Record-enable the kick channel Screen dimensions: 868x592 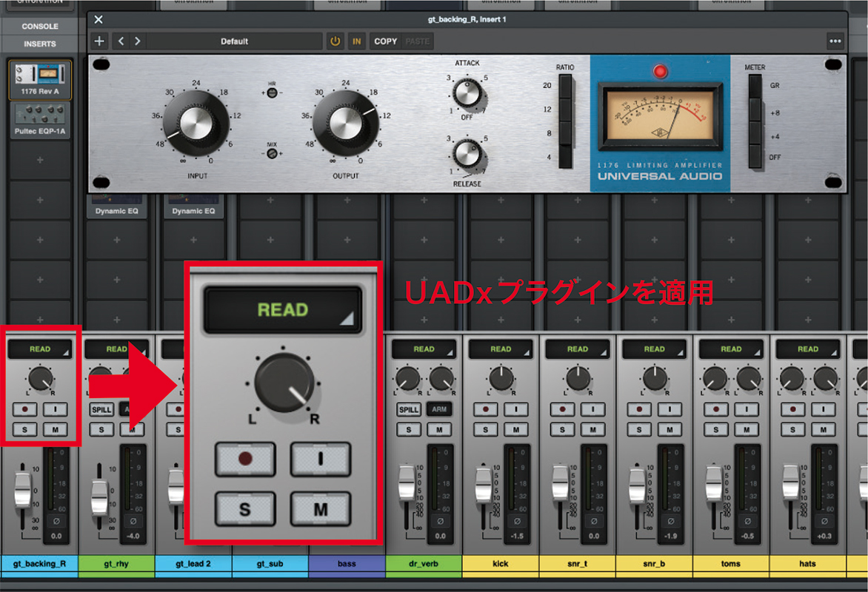coord(486,409)
